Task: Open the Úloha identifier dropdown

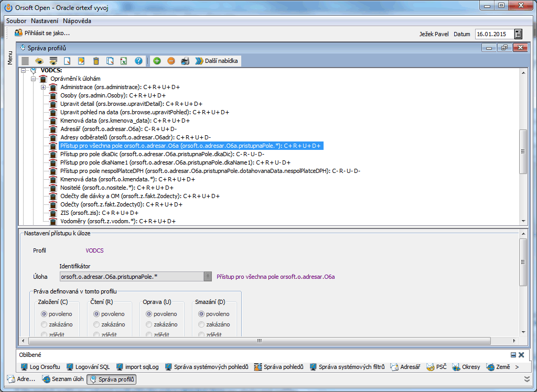Action: coord(208,277)
